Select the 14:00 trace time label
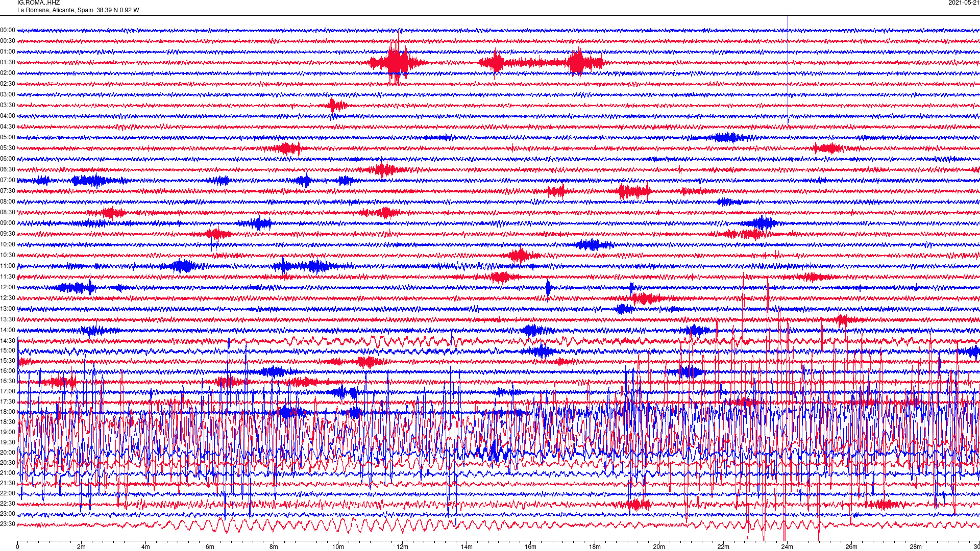Image resolution: width=980 pixels, height=551 pixels. (8, 330)
